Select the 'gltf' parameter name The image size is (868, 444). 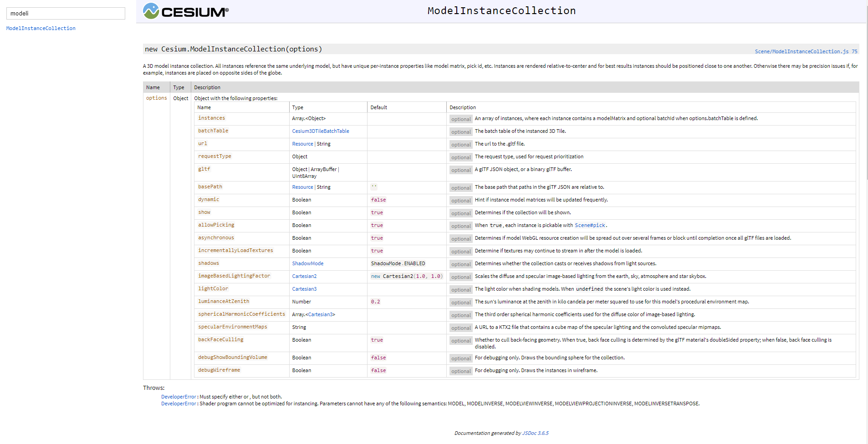click(204, 169)
